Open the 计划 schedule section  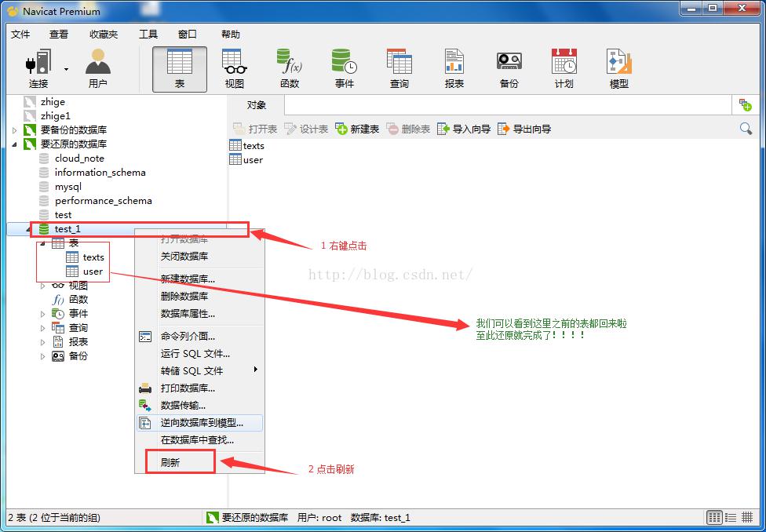tap(564, 68)
